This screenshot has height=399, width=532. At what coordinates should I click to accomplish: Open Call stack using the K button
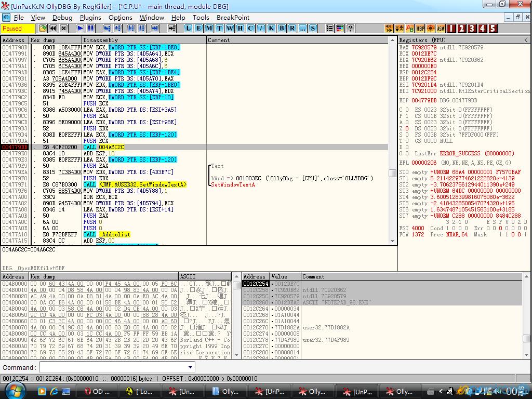[x=271, y=28]
